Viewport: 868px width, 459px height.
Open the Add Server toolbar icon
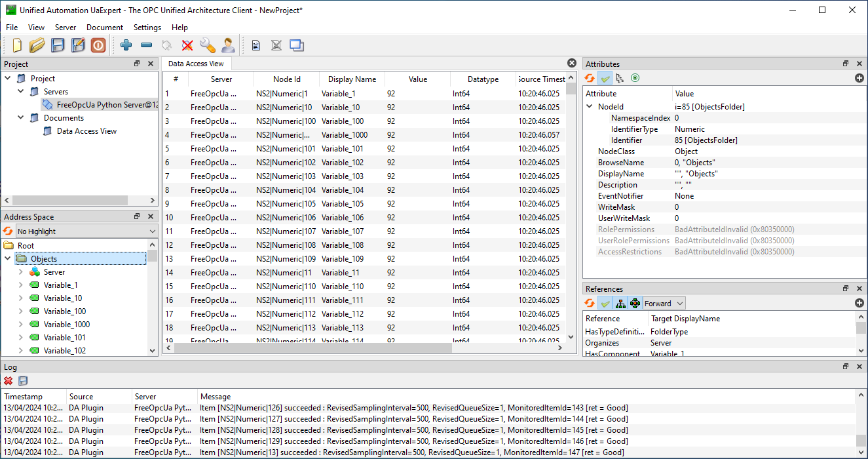point(126,45)
